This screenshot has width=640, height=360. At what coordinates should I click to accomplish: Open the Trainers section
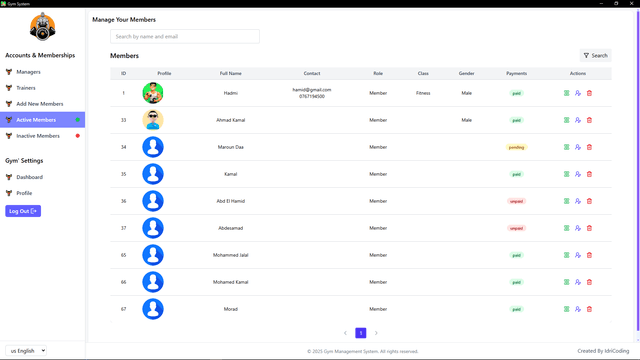[42, 88]
